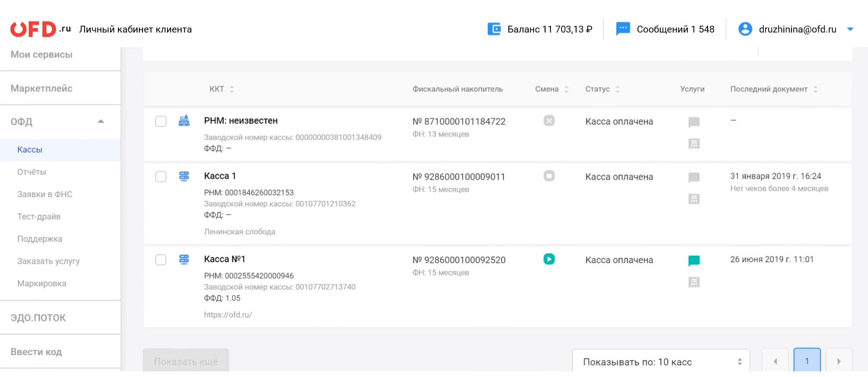
Task: Open Тест-драйв in the sidebar
Action: [x=39, y=217]
